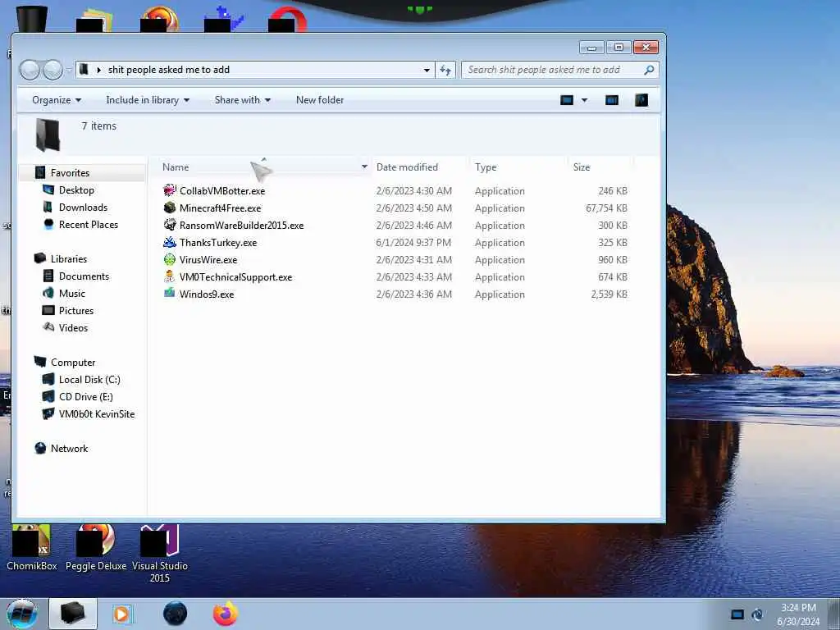This screenshot has width=840, height=630.
Task: Open the Videos library
Action: pos(73,328)
